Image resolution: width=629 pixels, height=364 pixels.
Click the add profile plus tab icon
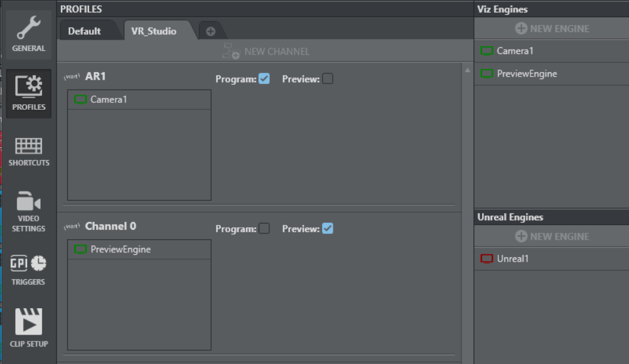coord(211,31)
